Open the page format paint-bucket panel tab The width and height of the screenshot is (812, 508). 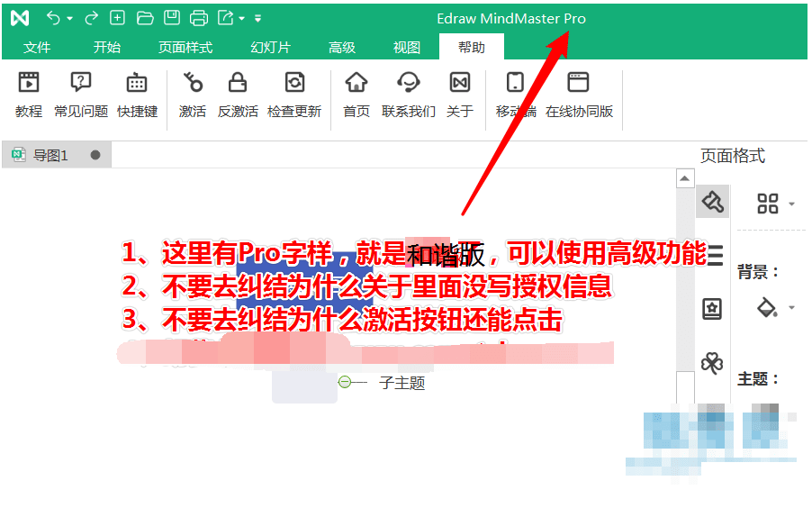pyautogui.click(x=713, y=202)
